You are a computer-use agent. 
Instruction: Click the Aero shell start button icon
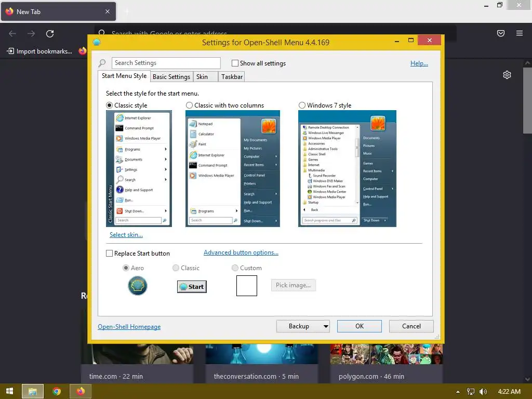pos(137,286)
